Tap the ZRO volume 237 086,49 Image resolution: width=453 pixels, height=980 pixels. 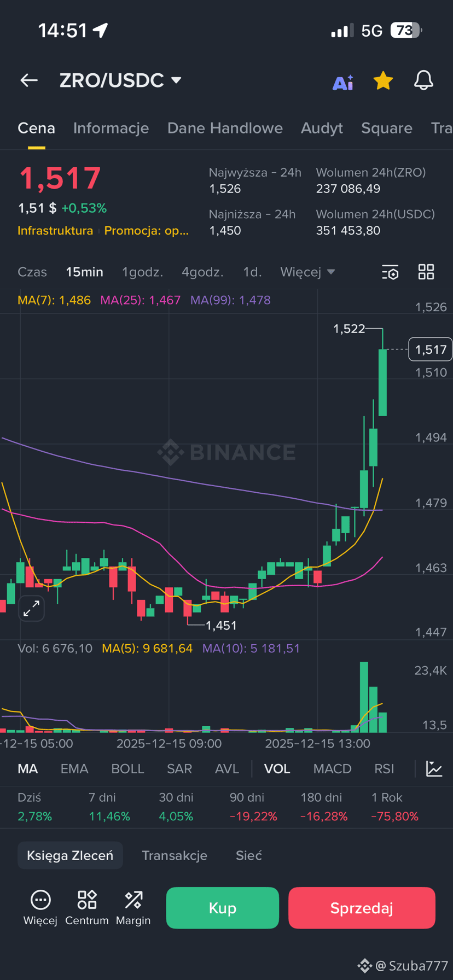point(348,189)
